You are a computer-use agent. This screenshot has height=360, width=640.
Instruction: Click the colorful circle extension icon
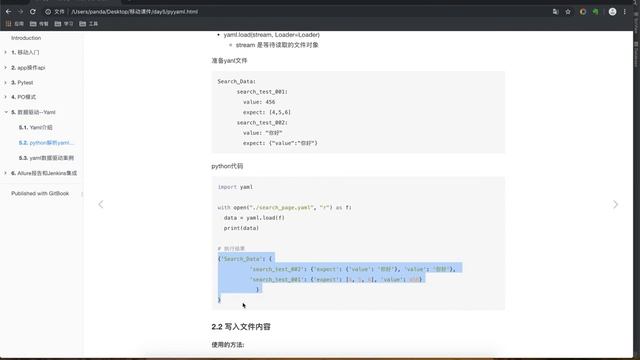583,12
